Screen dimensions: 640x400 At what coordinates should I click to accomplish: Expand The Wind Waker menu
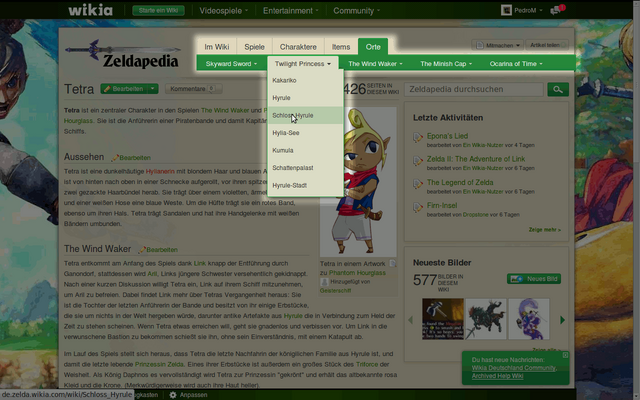tap(375, 64)
